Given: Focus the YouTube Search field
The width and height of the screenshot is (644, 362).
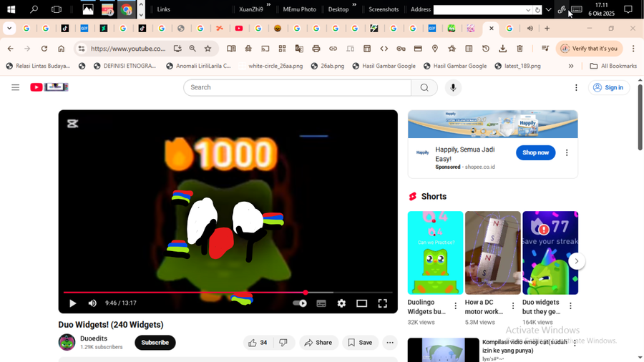Looking at the screenshot, I should (297, 87).
